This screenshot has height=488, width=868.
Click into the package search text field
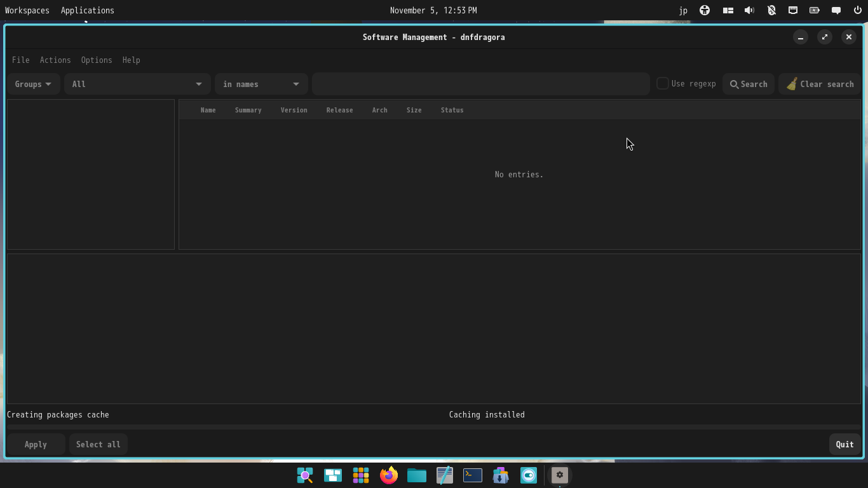(x=481, y=84)
